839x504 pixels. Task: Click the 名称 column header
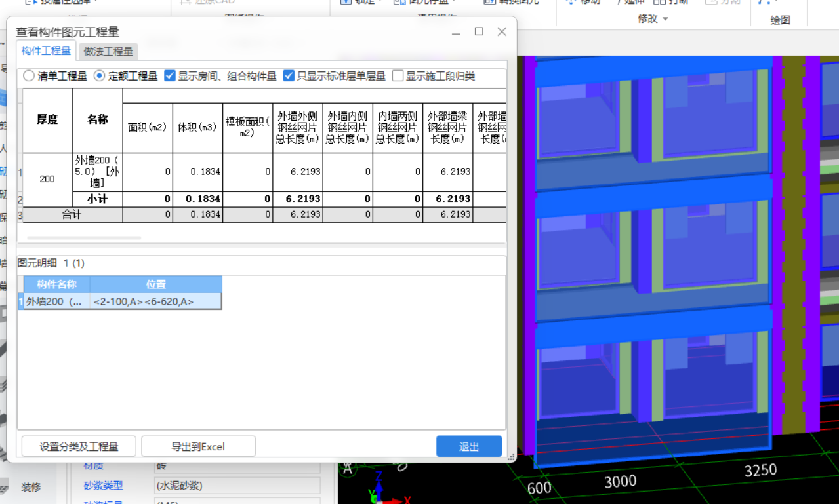[98, 120]
